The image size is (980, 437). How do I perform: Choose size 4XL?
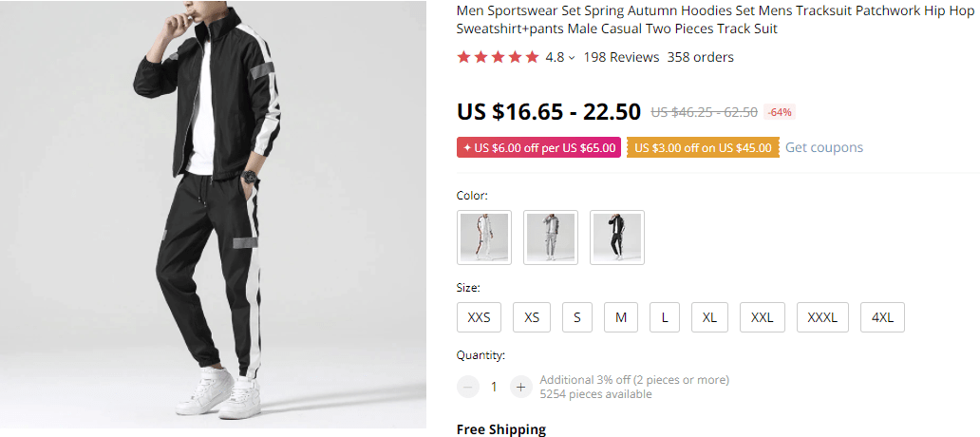tap(882, 317)
